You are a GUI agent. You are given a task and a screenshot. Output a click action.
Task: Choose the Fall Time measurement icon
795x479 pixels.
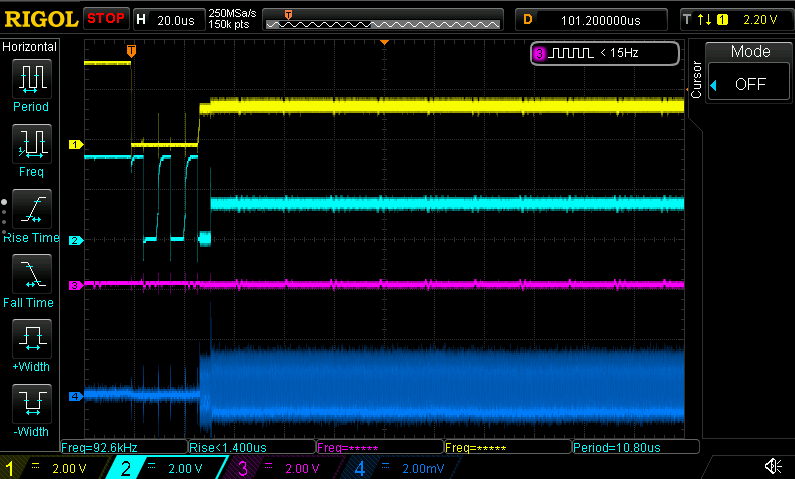pyautogui.click(x=30, y=273)
